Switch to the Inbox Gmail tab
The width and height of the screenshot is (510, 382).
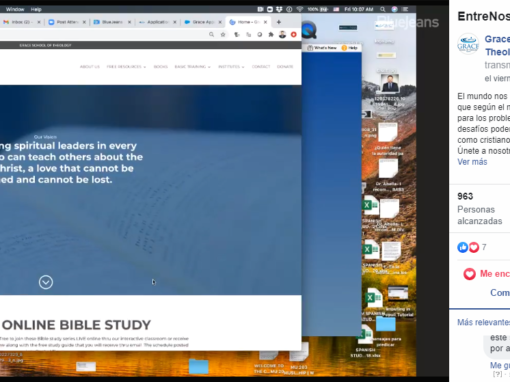pos(21,22)
